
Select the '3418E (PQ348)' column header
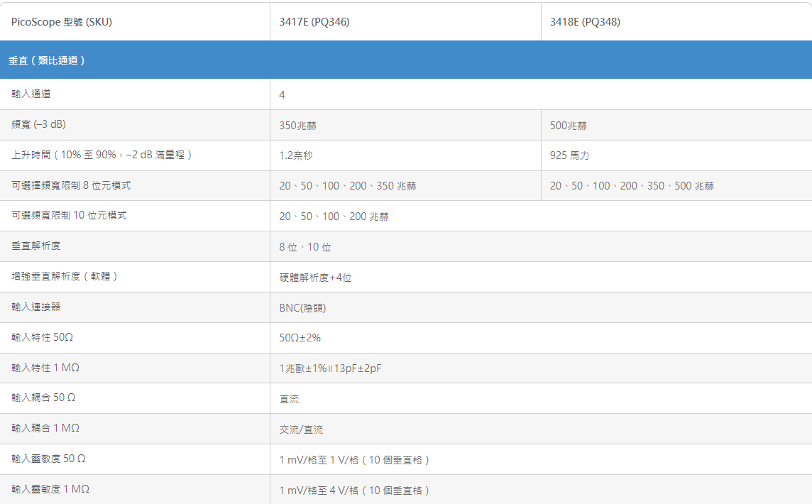tap(585, 22)
